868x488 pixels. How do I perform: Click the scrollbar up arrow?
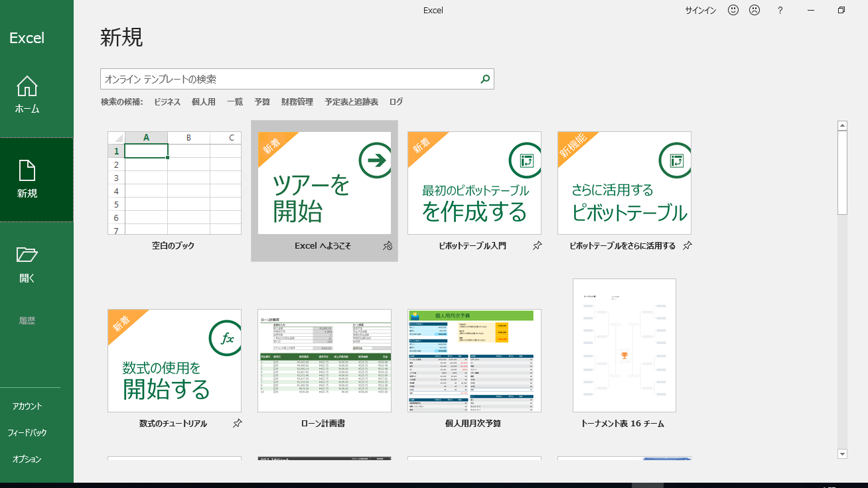coord(843,125)
